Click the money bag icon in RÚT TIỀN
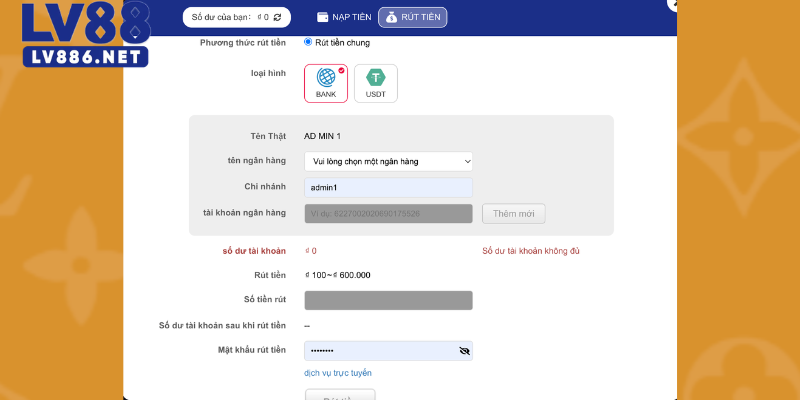This screenshot has width=800, height=400. (x=391, y=17)
